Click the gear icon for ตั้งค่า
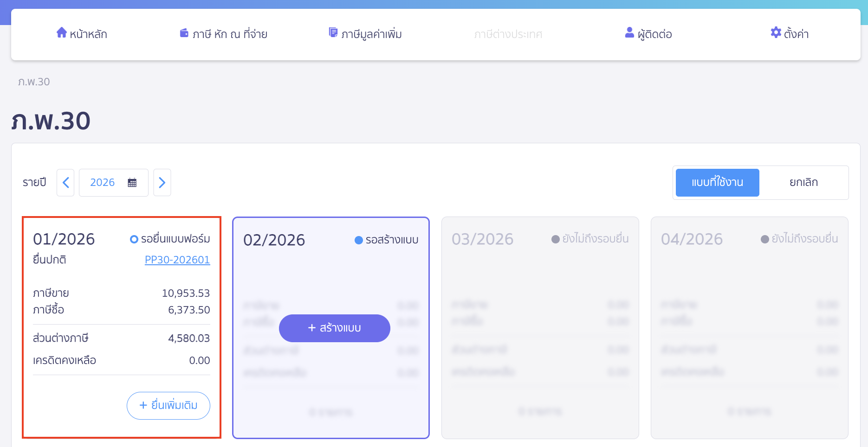 [776, 32]
